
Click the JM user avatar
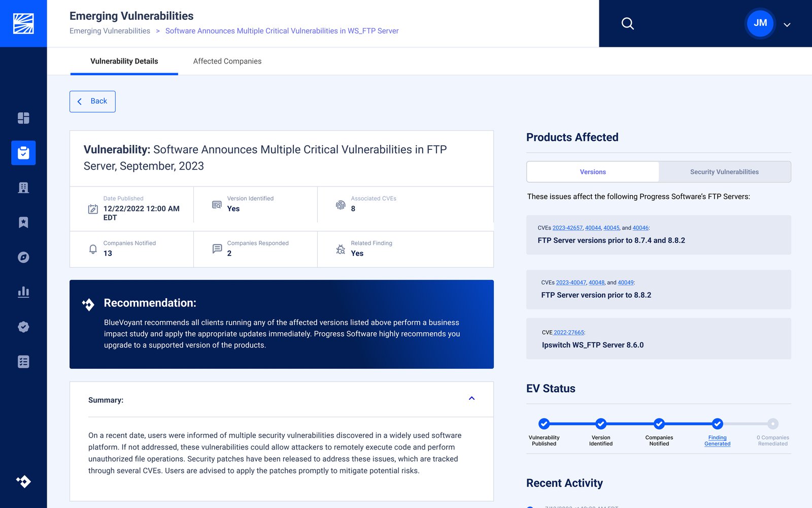760,23
